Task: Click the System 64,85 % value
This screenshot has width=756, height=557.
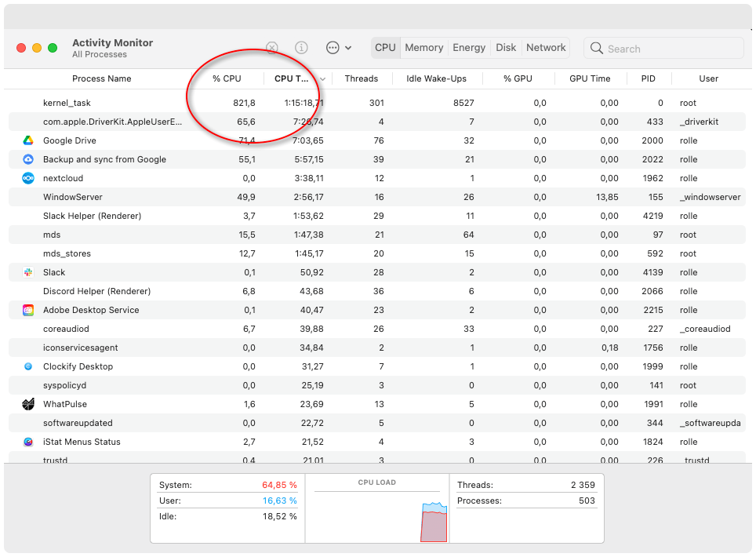Action: click(279, 485)
